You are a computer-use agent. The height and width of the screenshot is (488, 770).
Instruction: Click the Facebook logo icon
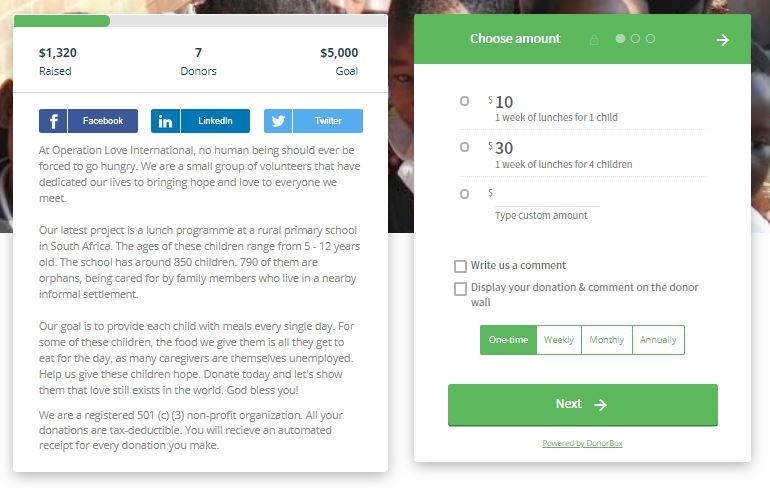(x=53, y=121)
